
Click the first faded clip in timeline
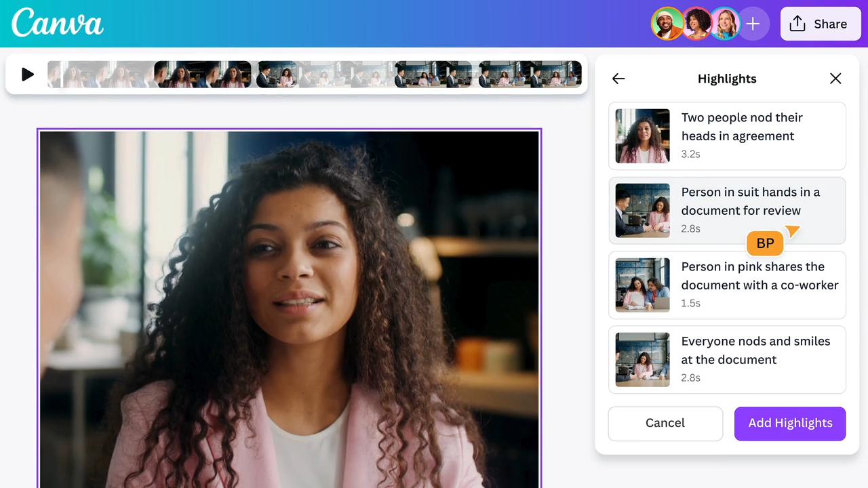pos(102,75)
